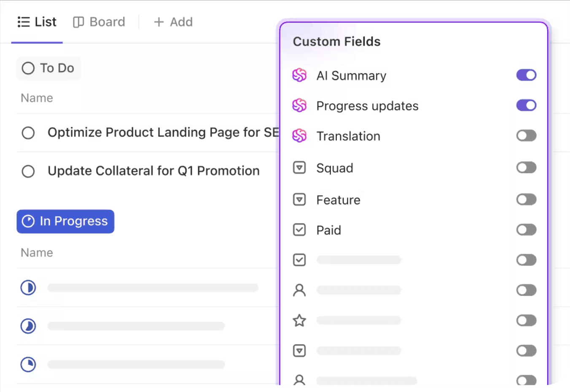Click the Name column header under In Progress
Screen dimensions: 570x392
pos(37,253)
